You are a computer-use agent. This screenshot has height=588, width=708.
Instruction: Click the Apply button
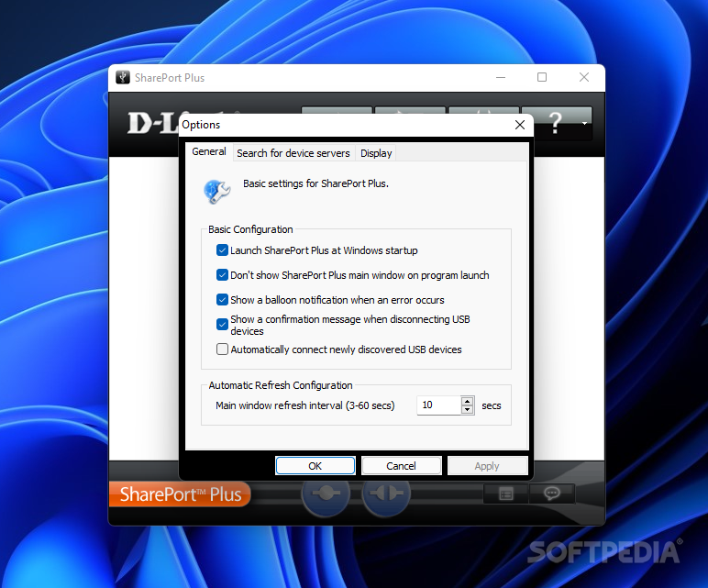(x=487, y=466)
